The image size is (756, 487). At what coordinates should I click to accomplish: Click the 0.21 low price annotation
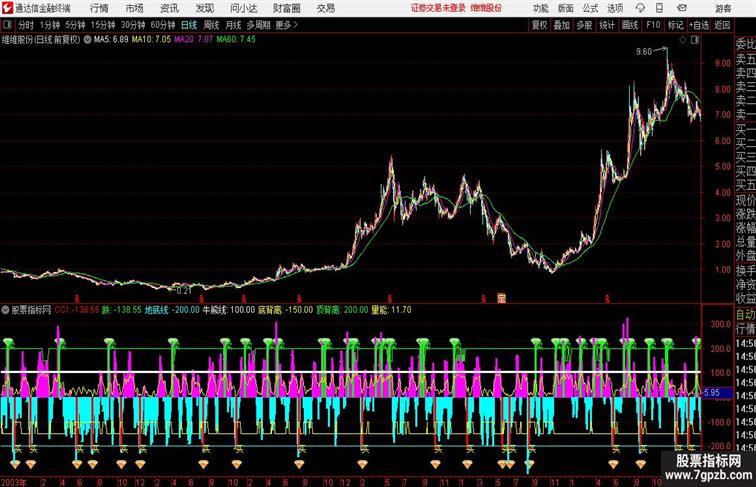point(184,290)
